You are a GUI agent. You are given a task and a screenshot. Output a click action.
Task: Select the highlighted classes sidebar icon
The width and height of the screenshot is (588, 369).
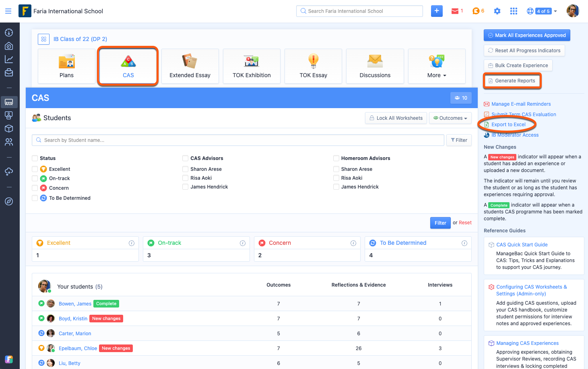9,102
